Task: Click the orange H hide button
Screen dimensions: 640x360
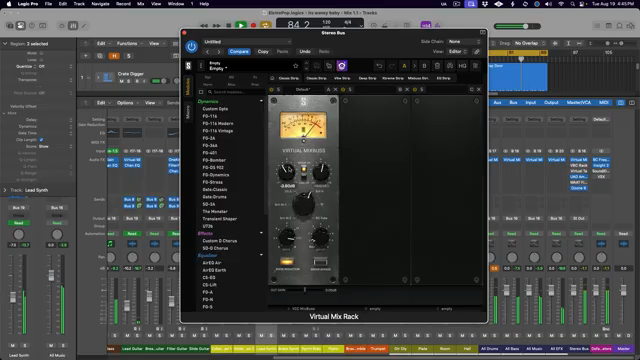Action: pos(114,56)
